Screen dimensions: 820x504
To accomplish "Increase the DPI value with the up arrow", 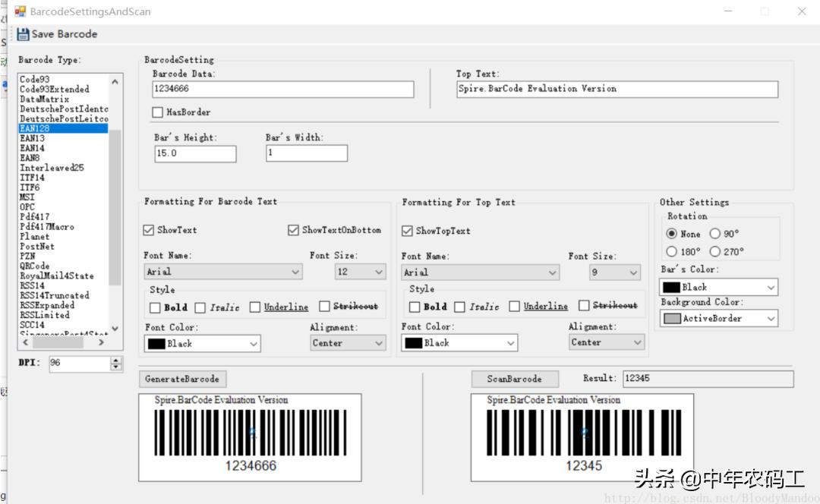I will (x=116, y=360).
